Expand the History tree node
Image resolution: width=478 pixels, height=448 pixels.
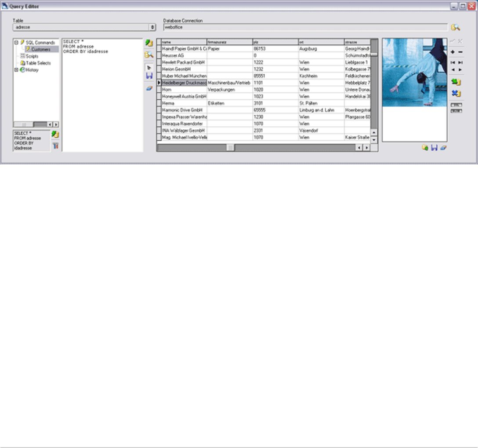point(16,70)
